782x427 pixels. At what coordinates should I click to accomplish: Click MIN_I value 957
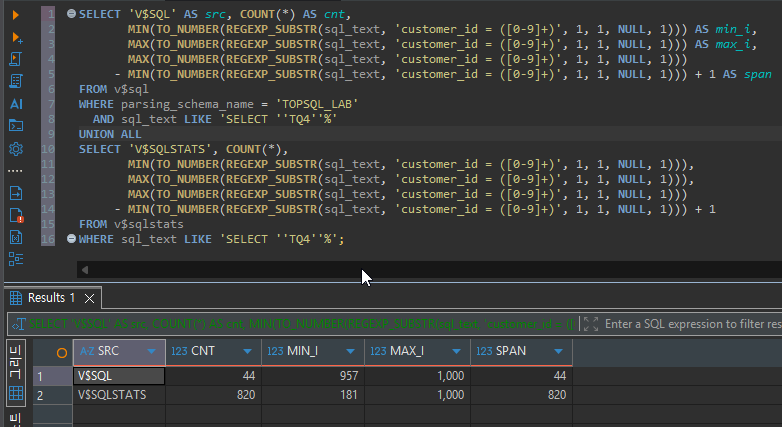(313, 376)
